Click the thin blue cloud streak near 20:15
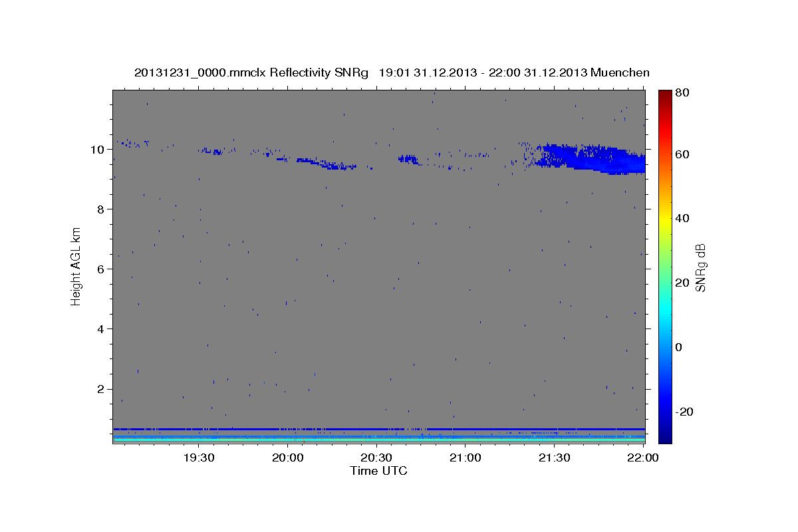Image resolution: width=798 pixels, height=532 pixels. pos(327,164)
